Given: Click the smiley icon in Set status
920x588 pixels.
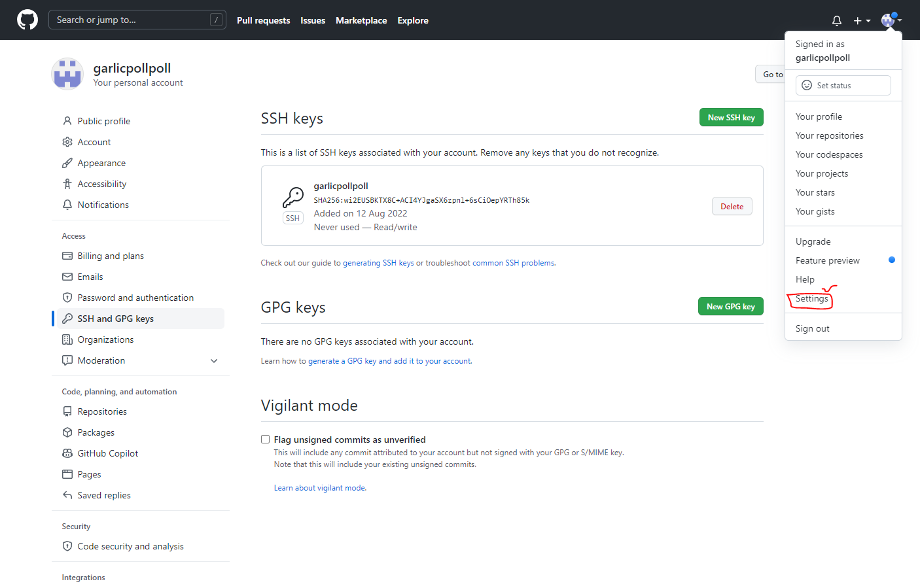Looking at the screenshot, I should pos(807,85).
